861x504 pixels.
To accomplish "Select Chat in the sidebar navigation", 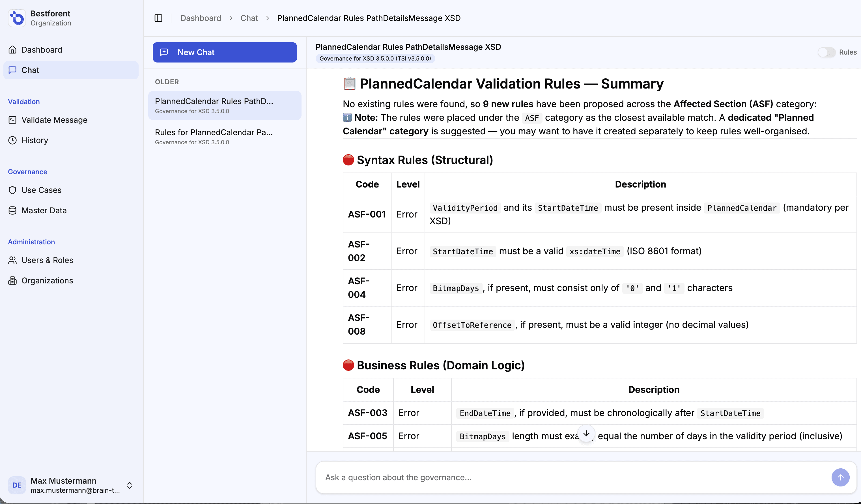I will pos(30,70).
